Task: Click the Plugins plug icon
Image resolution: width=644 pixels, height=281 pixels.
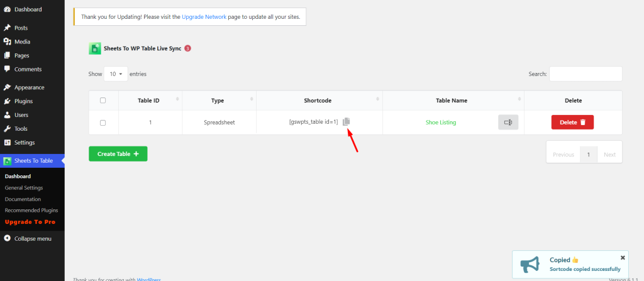Action: pyautogui.click(x=7, y=101)
